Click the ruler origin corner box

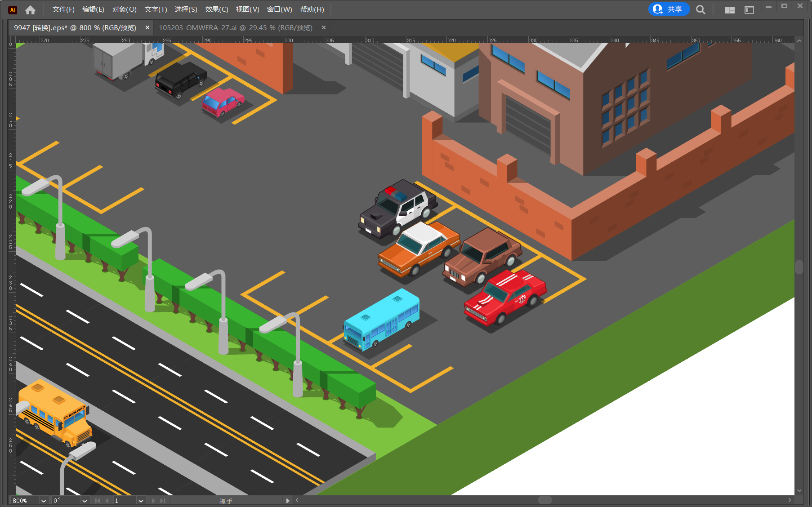tap(12, 40)
